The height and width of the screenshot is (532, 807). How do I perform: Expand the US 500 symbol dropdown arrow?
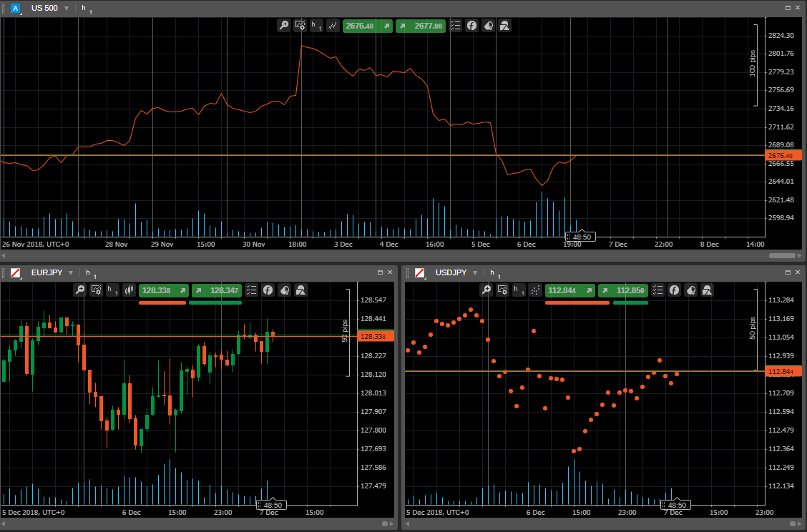click(x=67, y=8)
